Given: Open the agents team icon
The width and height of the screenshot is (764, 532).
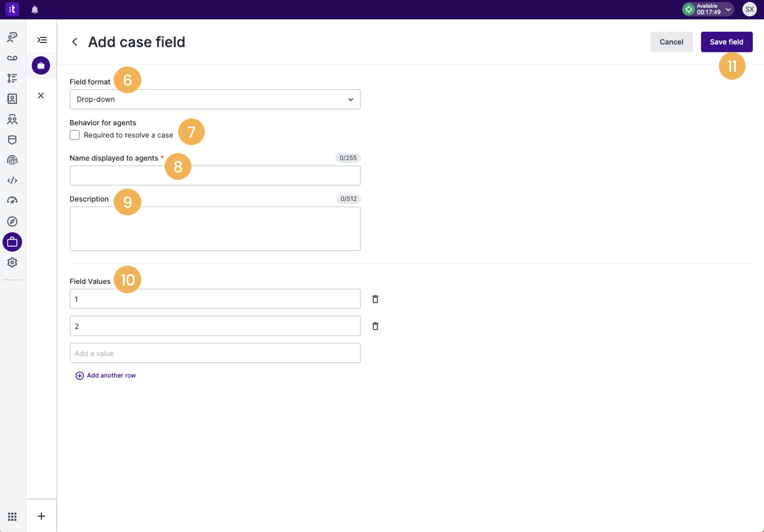Looking at the screenshot, I should [13, 119].
